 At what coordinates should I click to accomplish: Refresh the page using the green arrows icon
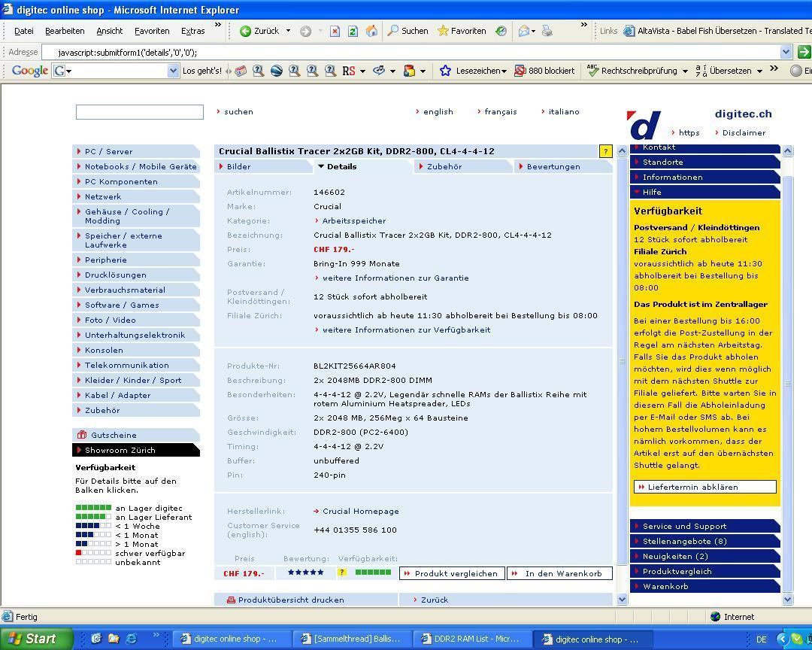pos(353,31)
